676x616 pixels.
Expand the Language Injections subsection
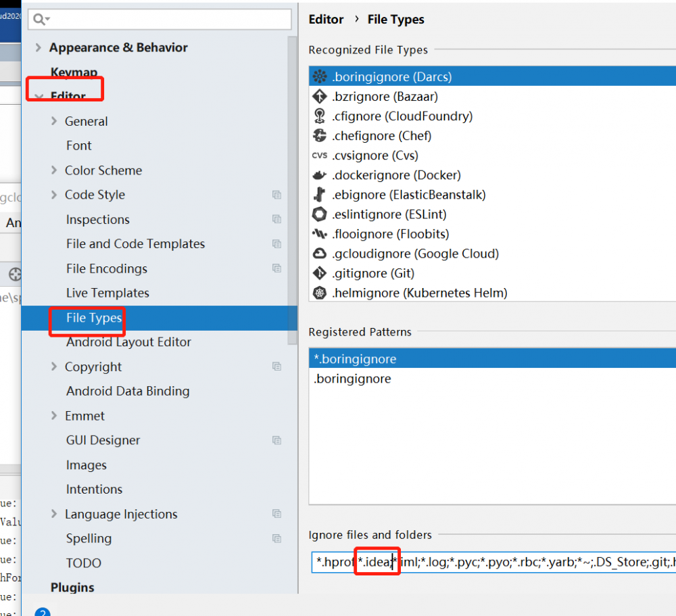coord(54,514)
